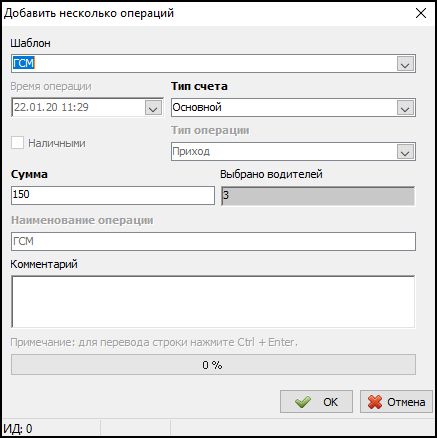Open the Шаблон dropdown arrow

(x=405, y=64)
